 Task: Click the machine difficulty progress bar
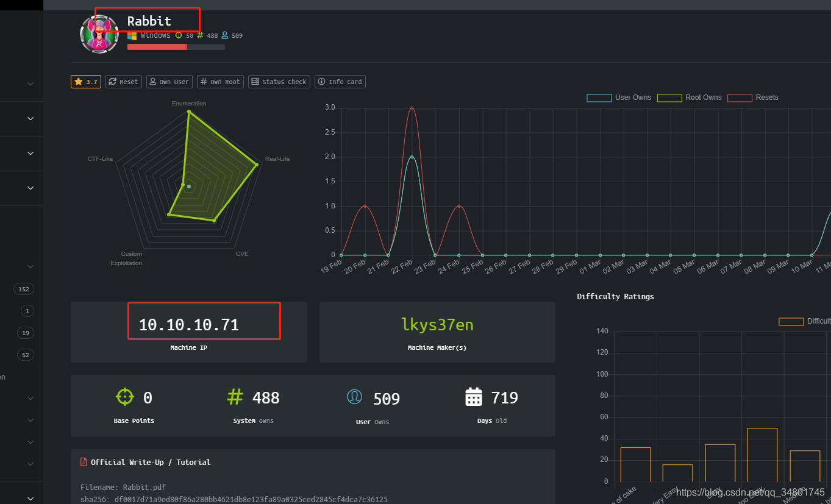click(176, 47)
